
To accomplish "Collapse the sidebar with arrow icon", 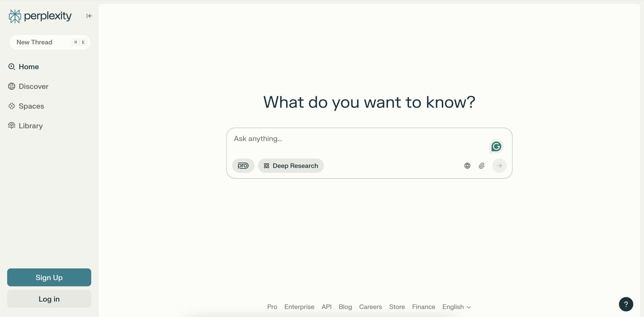I will 89,16.
